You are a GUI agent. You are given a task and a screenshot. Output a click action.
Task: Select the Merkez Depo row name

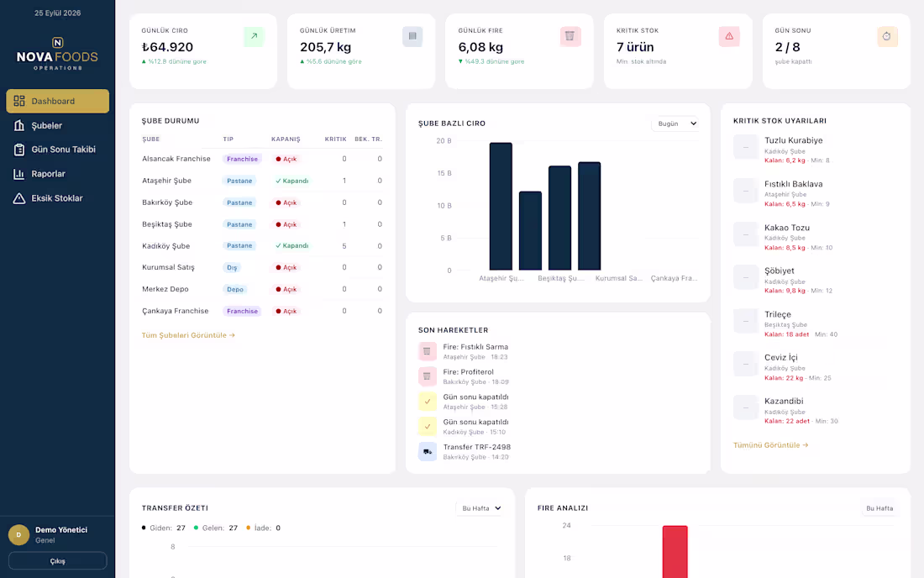click(x=165, y=289)
